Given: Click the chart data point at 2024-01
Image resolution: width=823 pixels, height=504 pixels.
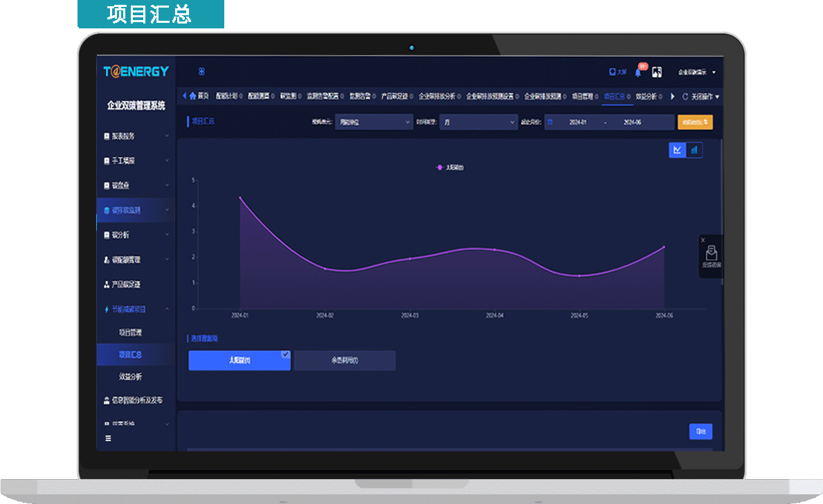Looking at the screenshot, I should [x=240, y=197].
